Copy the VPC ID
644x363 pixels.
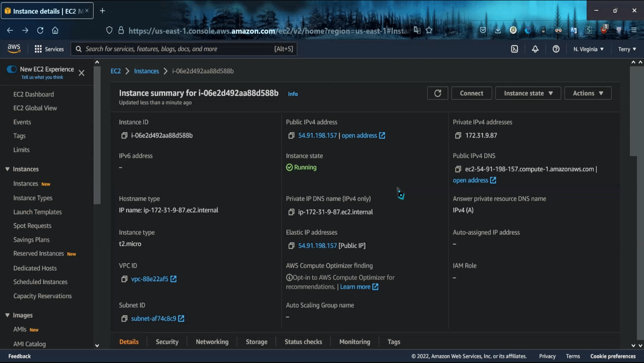[x=124, y=279]
